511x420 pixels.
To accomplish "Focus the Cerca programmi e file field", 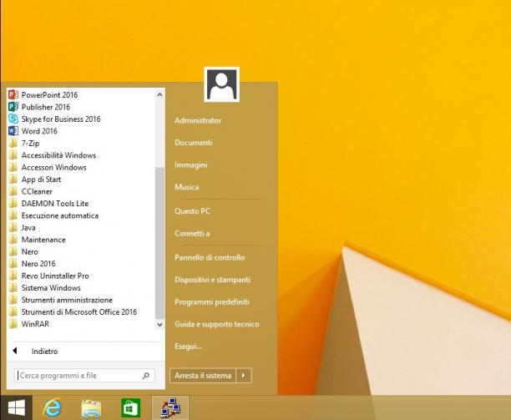I will [x=84, y=376].
